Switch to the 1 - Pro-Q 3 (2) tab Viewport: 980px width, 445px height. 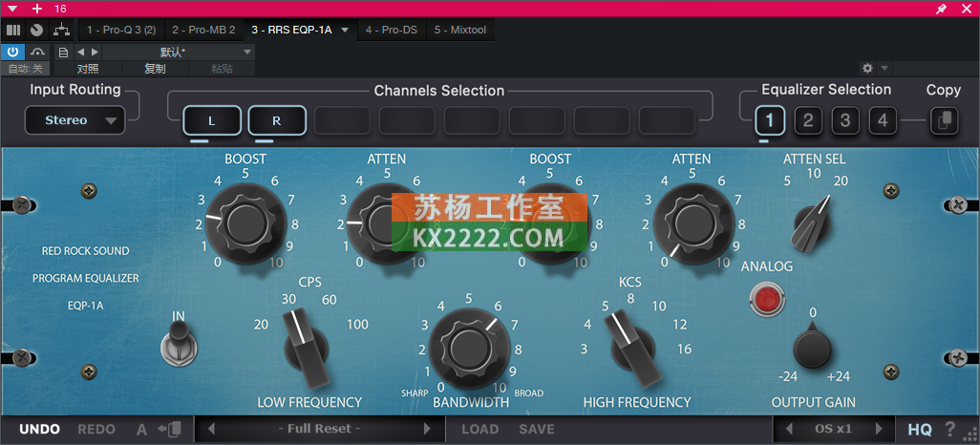coord(121,30)
